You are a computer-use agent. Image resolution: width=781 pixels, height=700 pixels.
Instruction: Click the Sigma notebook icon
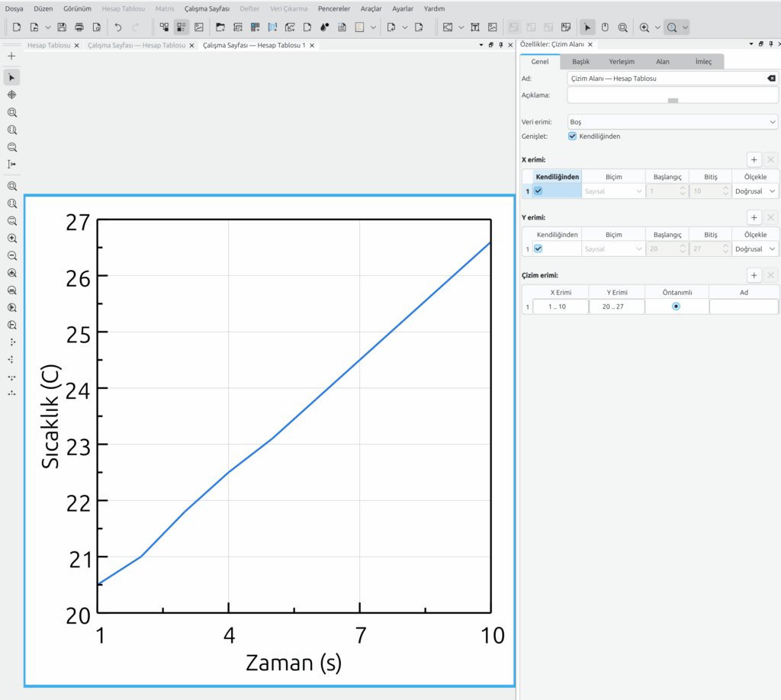point(359,27)
